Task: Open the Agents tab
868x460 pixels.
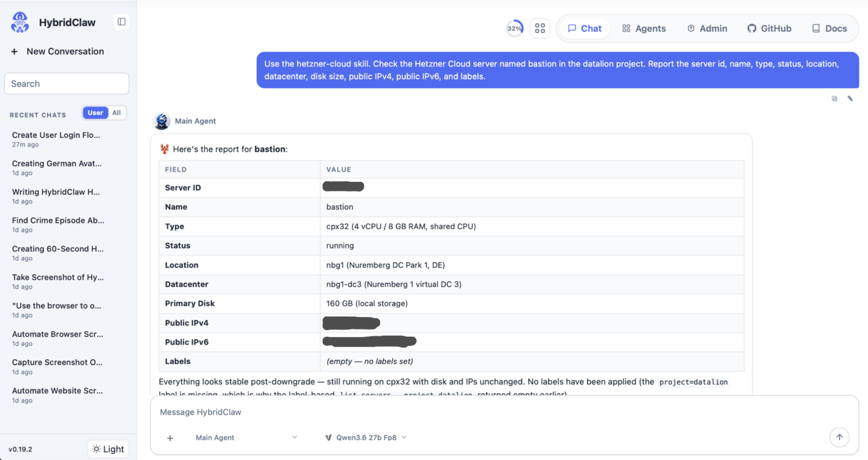Action: [644, 28]
